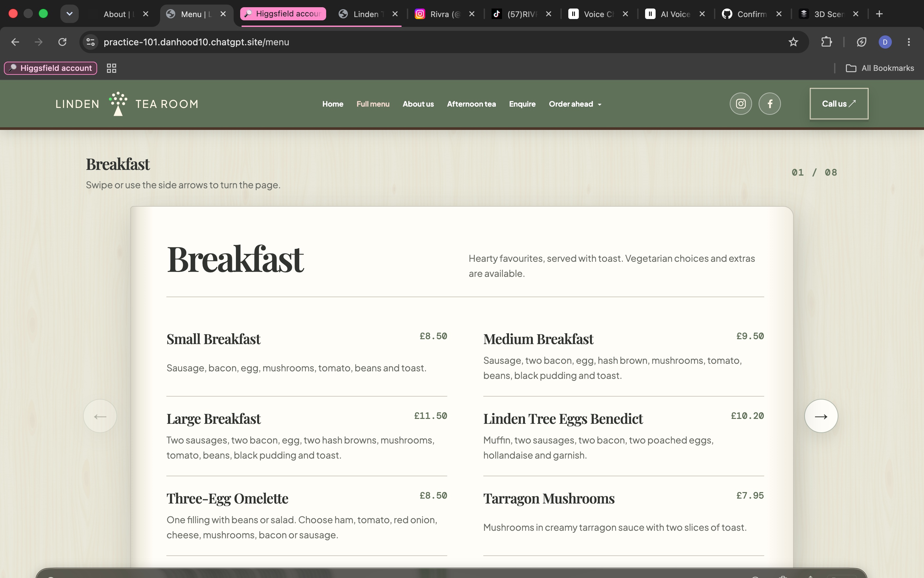Open the browser Extensions puzzle icon

coord(826,42)
